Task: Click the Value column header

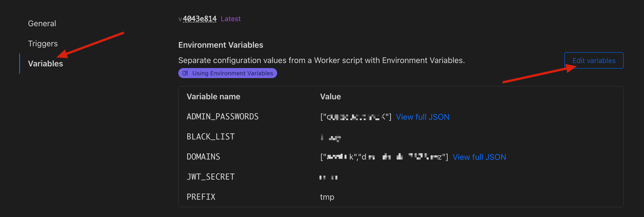Action: [330, 96]
